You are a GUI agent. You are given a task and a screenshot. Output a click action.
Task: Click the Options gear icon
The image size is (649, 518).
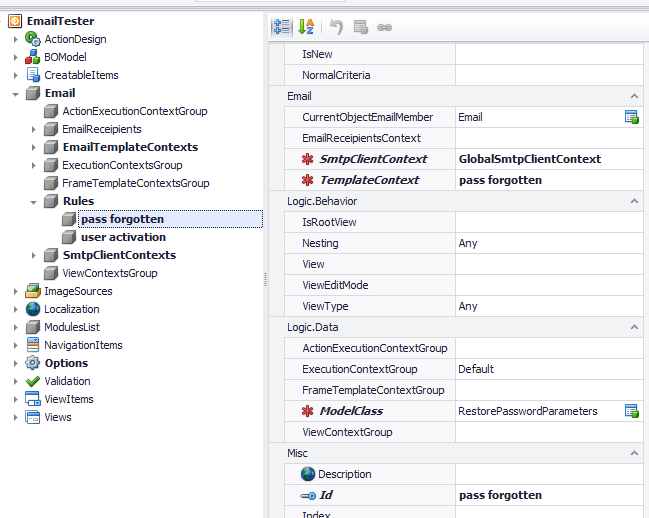[33, 363]
